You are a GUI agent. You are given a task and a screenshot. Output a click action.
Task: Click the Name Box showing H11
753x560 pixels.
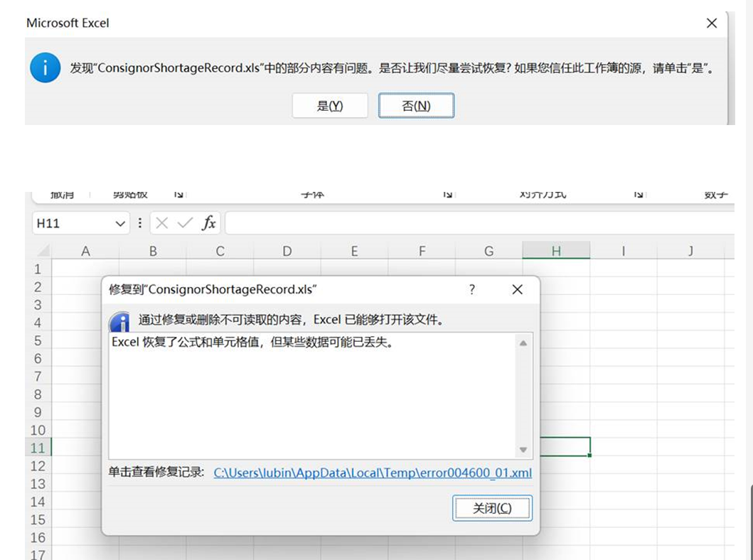71,223
